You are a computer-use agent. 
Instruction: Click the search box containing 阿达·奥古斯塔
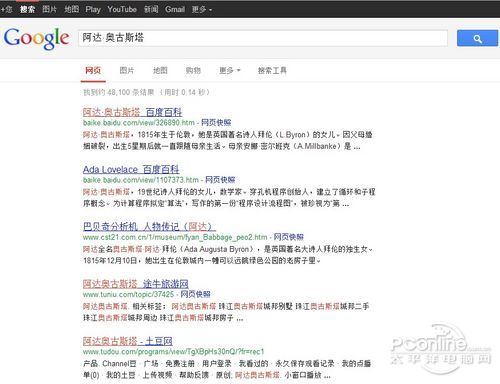point(263,38)
